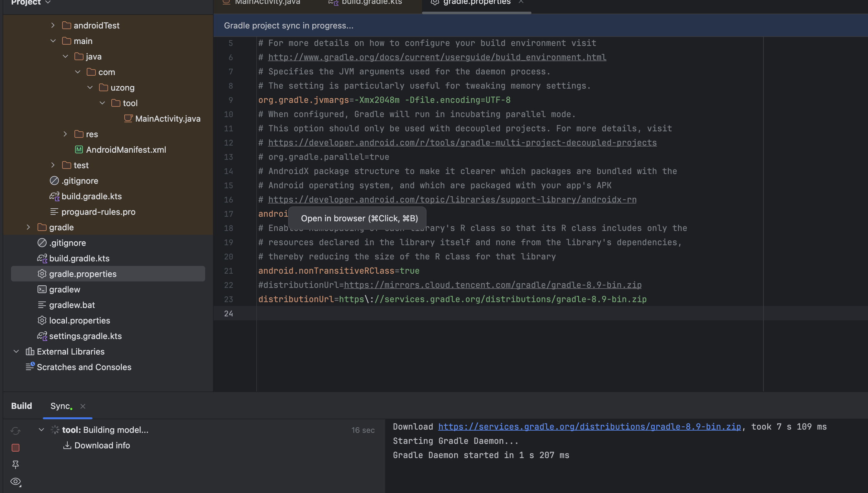Screen dimensions: 868x493
Task: Select the gradlew script file
Action: pos(64,290)
